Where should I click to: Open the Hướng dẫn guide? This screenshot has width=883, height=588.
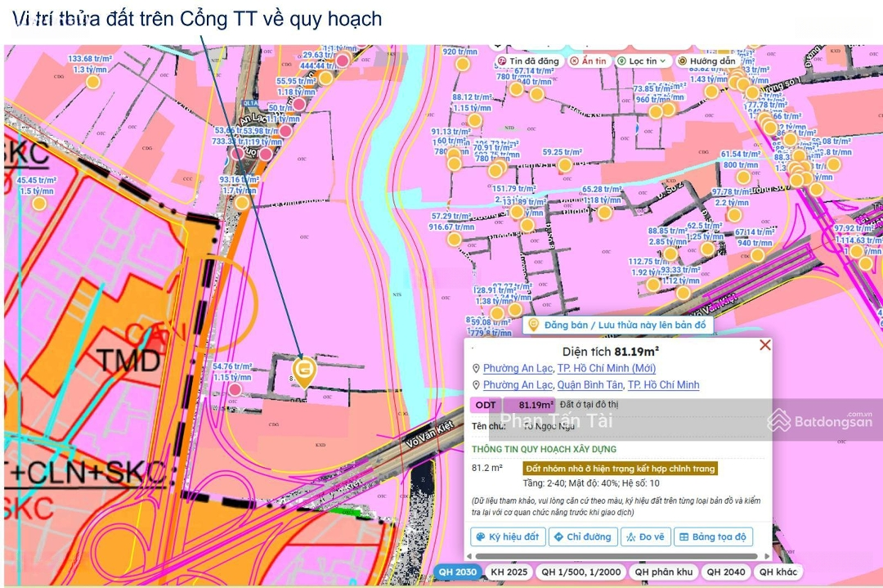[706, 61]
